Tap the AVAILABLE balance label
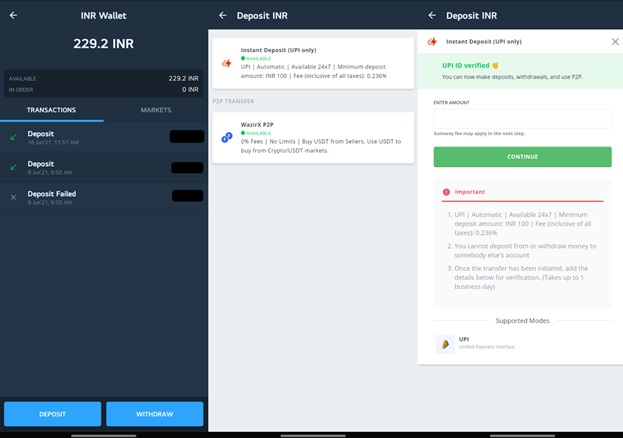Screen dimensions: 623x438 [22, 79]
